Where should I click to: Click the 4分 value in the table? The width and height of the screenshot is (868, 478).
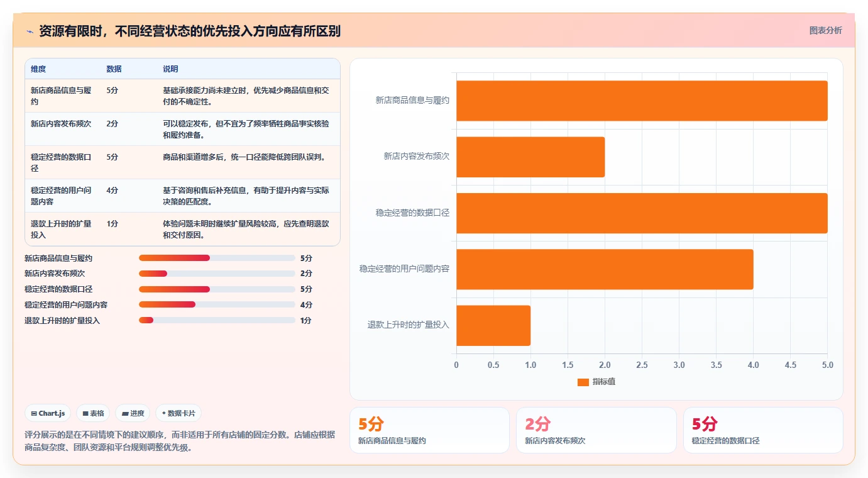pyautogui.click(x=113, y=191)
